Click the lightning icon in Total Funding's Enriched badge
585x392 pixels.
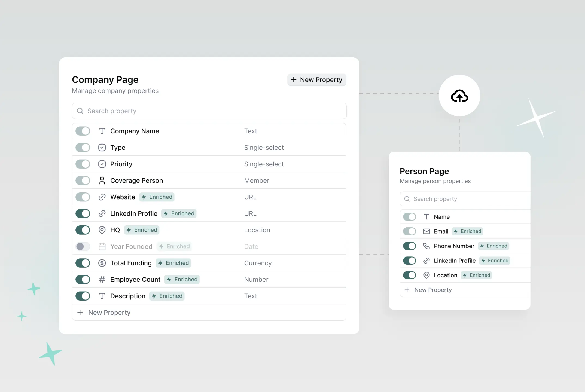pyautogui.click(x=160, y=263)
